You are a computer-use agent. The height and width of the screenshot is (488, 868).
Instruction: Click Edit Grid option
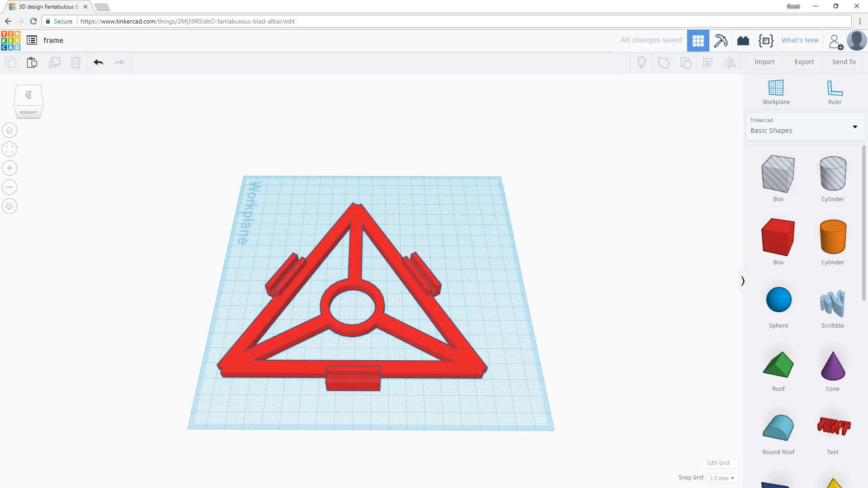(718, 463)
